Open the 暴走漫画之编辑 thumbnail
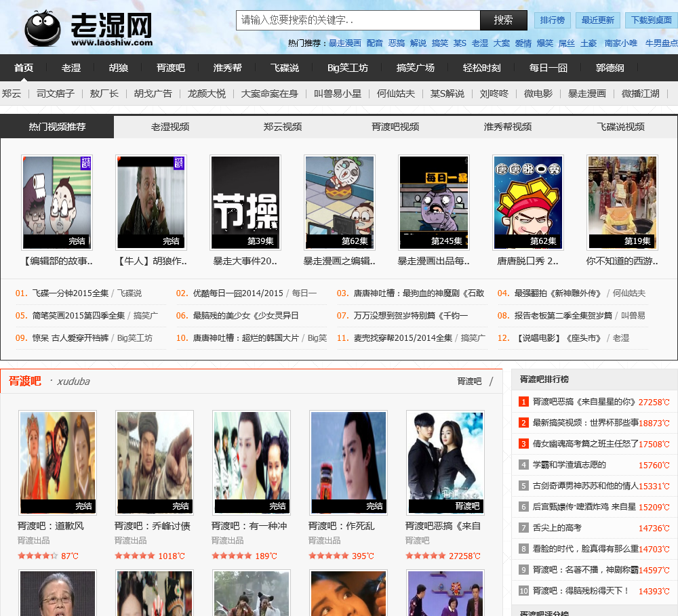Image resolution: width=678 pixels, height=616 pixels. click(340, 203)
